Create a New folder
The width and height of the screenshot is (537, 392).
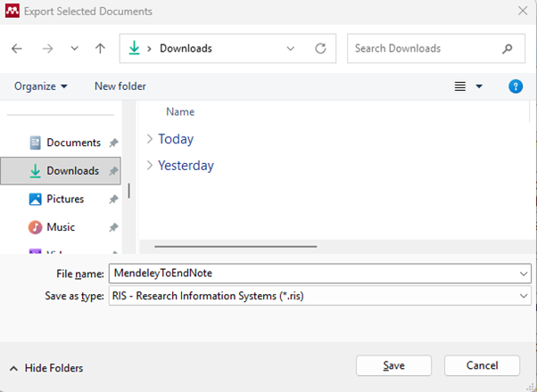[x=120, y=86]
